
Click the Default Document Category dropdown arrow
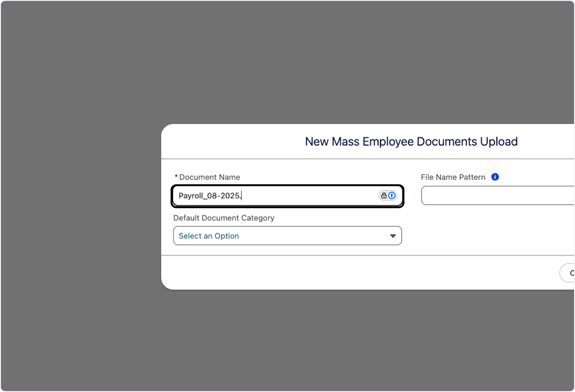click(x=393, y=236)
